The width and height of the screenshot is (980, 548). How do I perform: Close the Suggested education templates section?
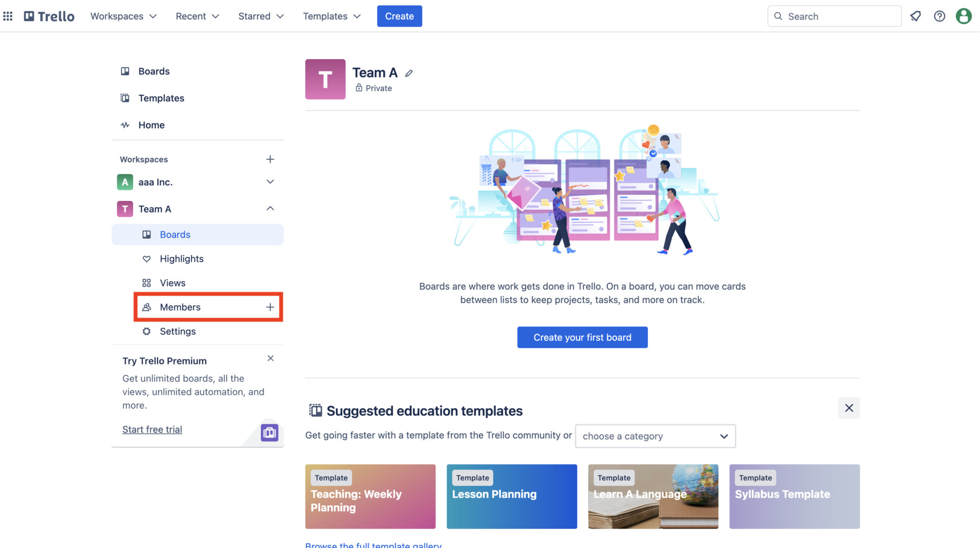tap(849, 408)
